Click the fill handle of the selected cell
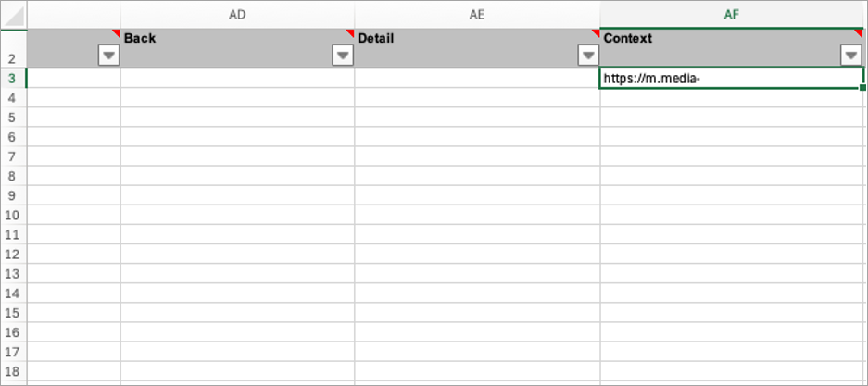This screenshot has height=386, width=868. [862, 88]
